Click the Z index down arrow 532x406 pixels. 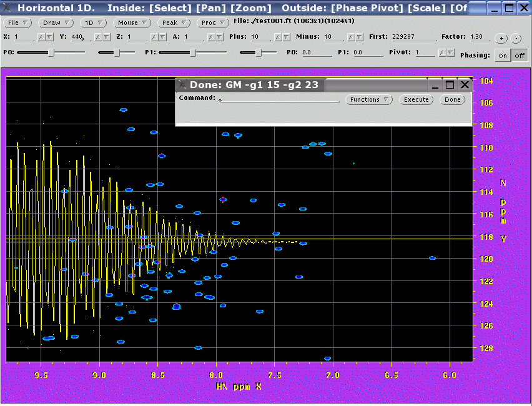click(163, 37)
